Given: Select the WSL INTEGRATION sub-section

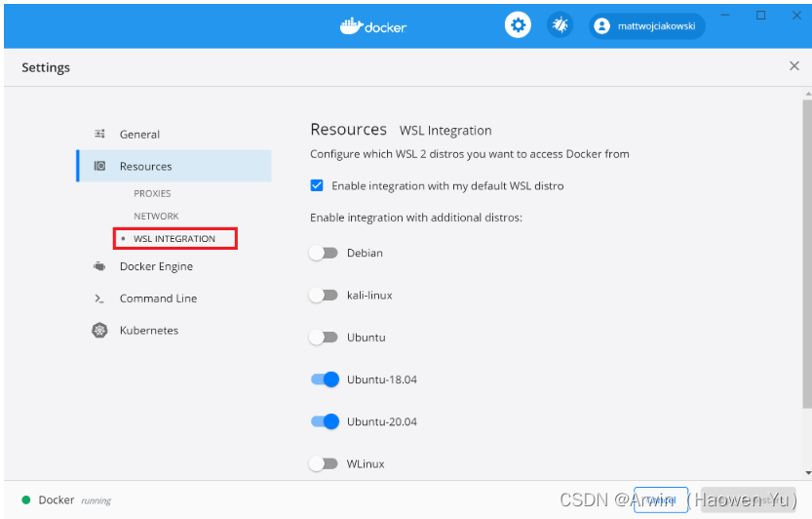Looking at the screenshot, I should tap(174, 238).
